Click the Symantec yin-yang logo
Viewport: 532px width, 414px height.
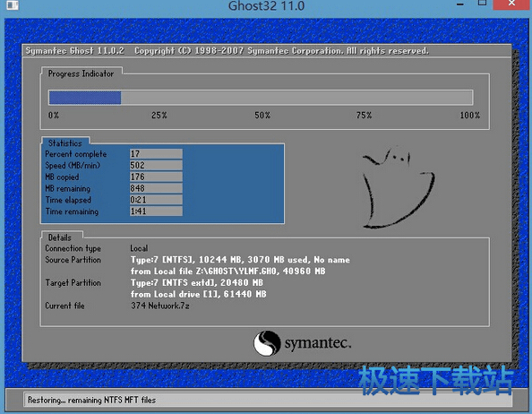[x=267, y=343]
